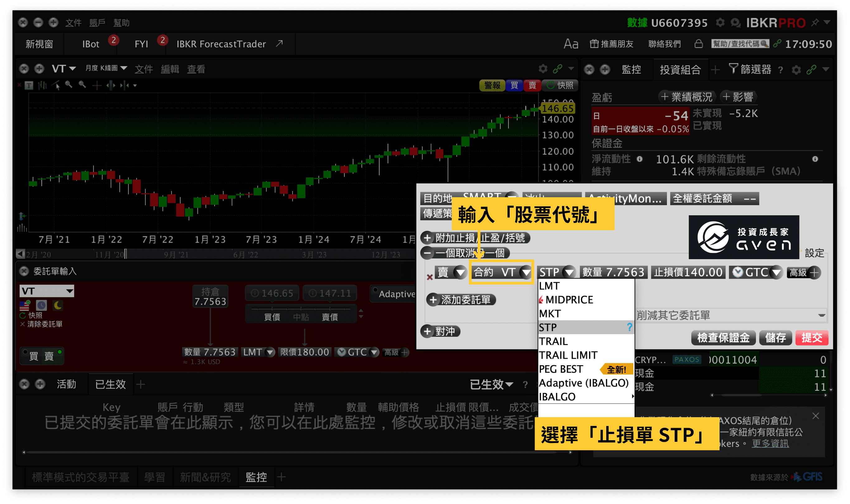850x504 pixels.
Task: Clear orders via the 清除委託單 X icon
Action: (x=23, y=325)
